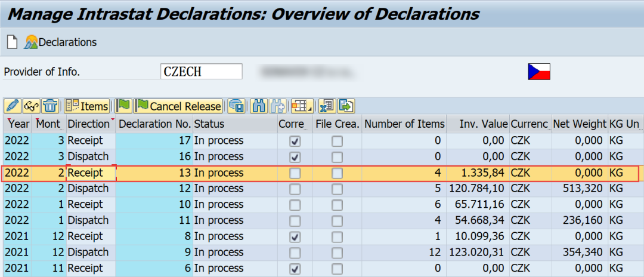644x277 pixels.
Task: Toggle correction checkbox for declaration 12
Action: (295, 189)
